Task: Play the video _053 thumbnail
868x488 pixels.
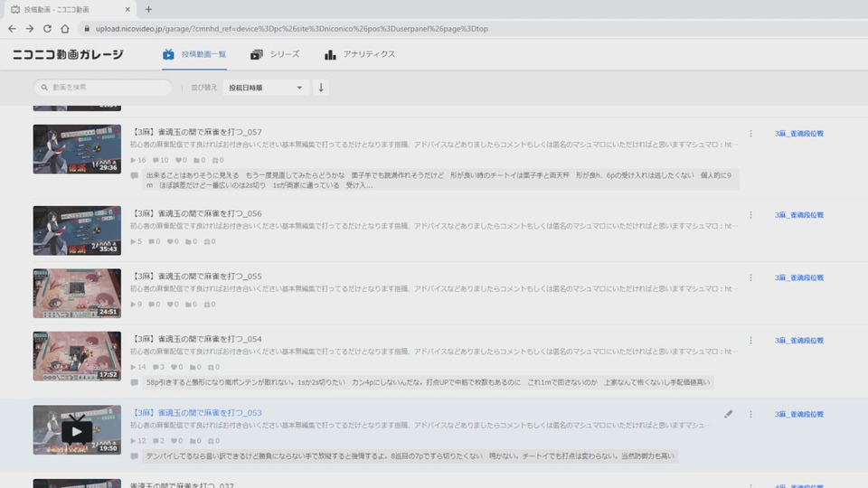Action: coord(77,430)
